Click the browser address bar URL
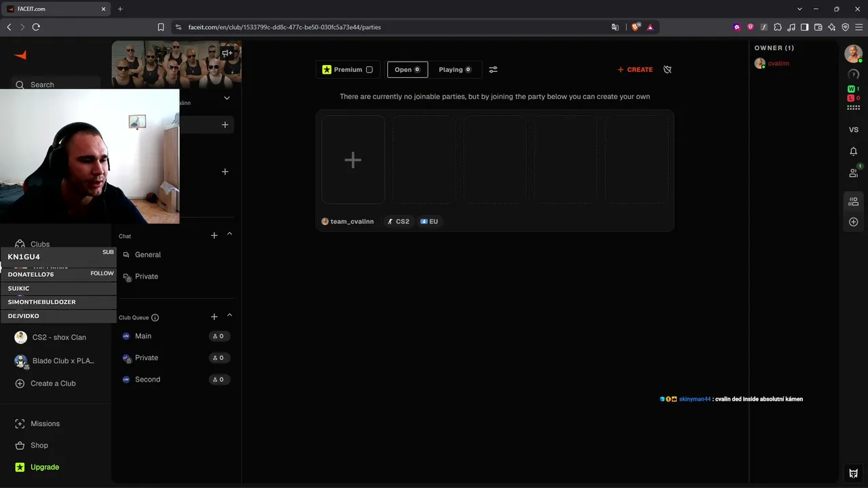 (x=283, y=27)
